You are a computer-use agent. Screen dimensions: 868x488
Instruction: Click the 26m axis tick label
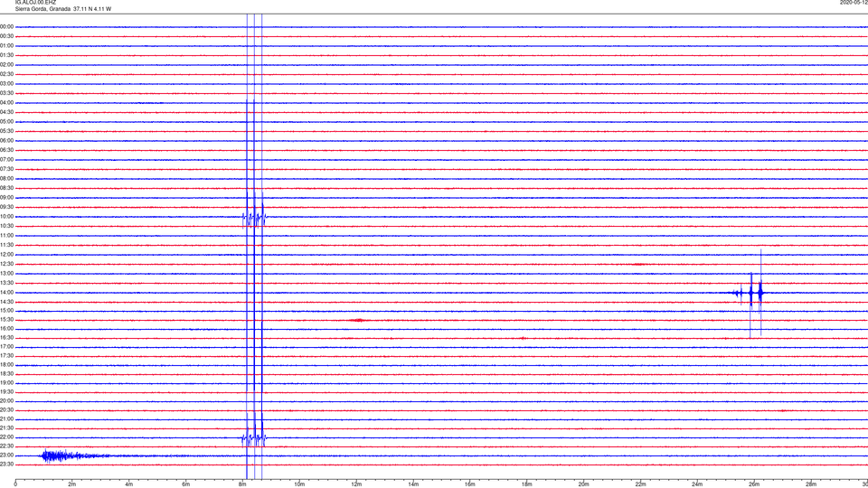tap(754, 484)
